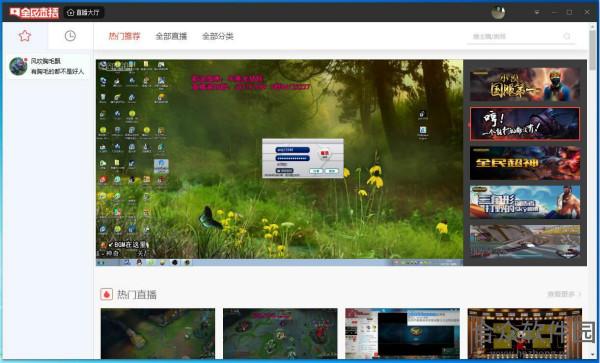The height and width of the screenshot is (363, 600).
Task: Minimize the 全民直播 window
Action: click(x=554, y=12)
